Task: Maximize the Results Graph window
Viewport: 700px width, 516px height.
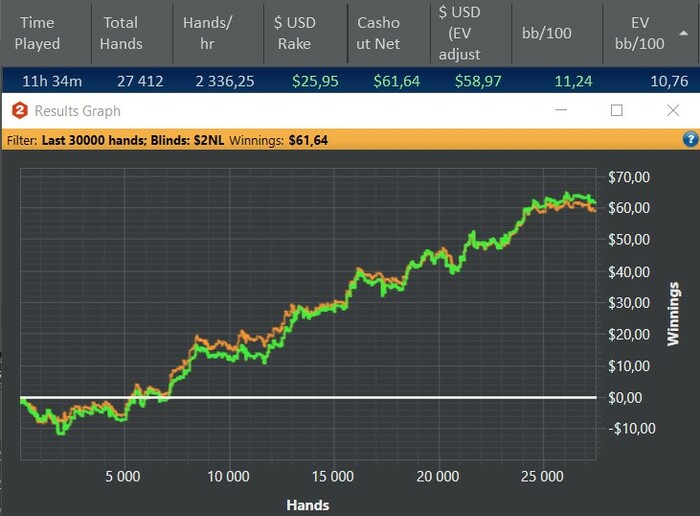Action: point(617,110)
